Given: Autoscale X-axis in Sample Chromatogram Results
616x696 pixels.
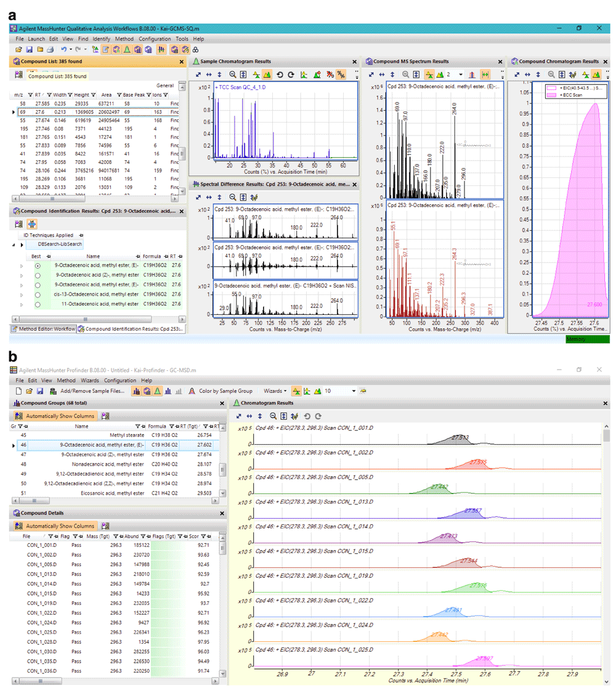Looking at the screenshot, I should [209, 75].
